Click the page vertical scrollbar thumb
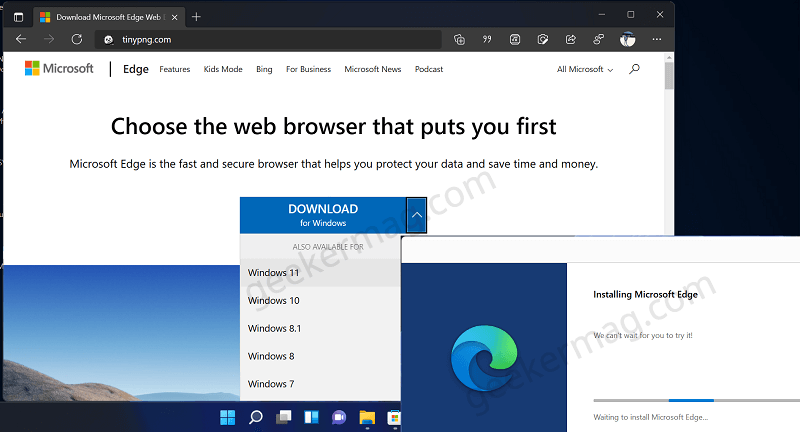The width and height of the screenshot is (800, 432). tap(669, 76)
